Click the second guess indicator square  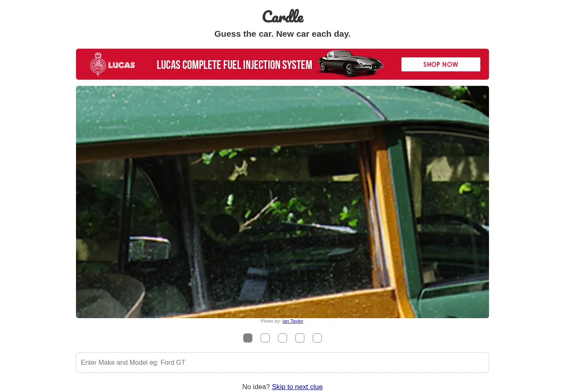(x=265, y=338)
